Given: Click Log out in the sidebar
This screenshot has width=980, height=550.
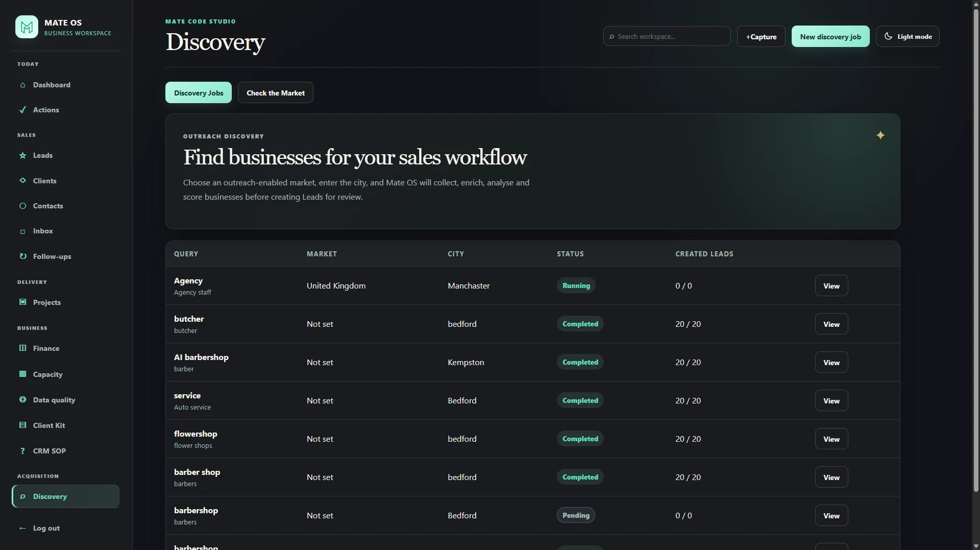Looking at the screenshot, I should [x=65, y=528].
